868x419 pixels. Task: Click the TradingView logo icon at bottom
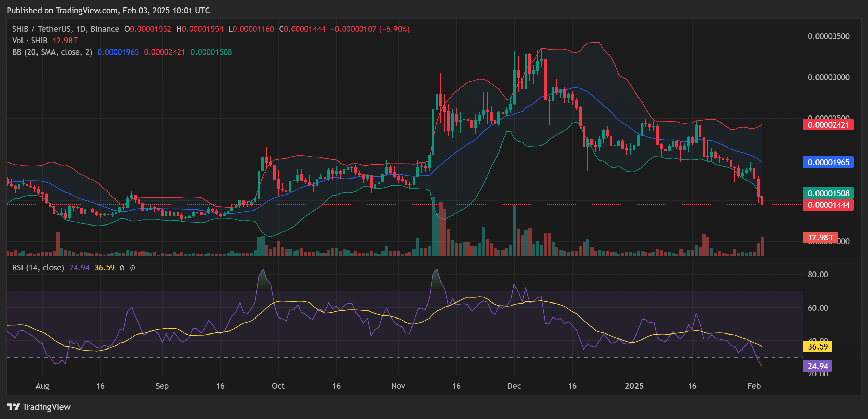[x=13, y=407]
